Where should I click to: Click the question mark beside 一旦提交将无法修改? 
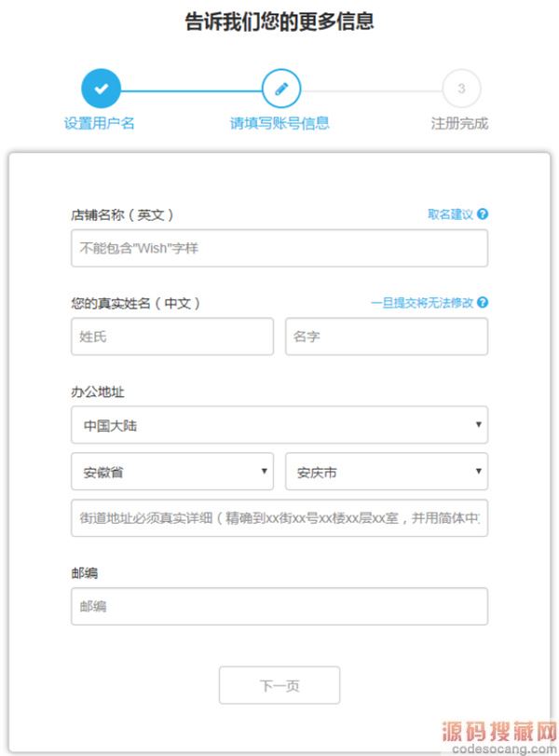[x=483, y=302]
